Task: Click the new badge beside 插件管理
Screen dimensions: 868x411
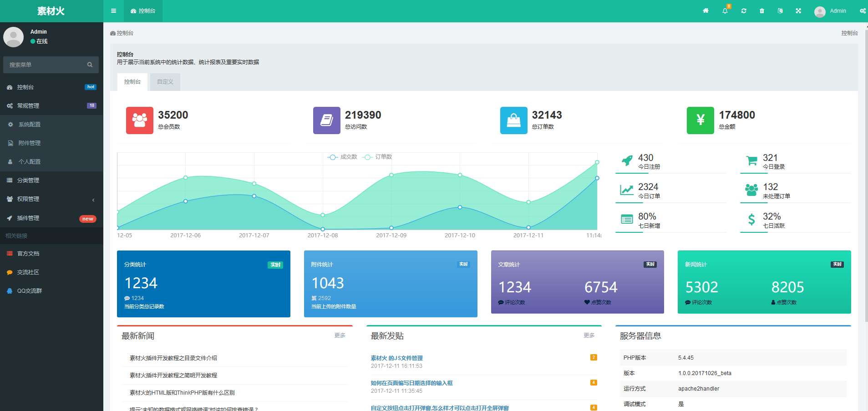Action: point(88,219)
